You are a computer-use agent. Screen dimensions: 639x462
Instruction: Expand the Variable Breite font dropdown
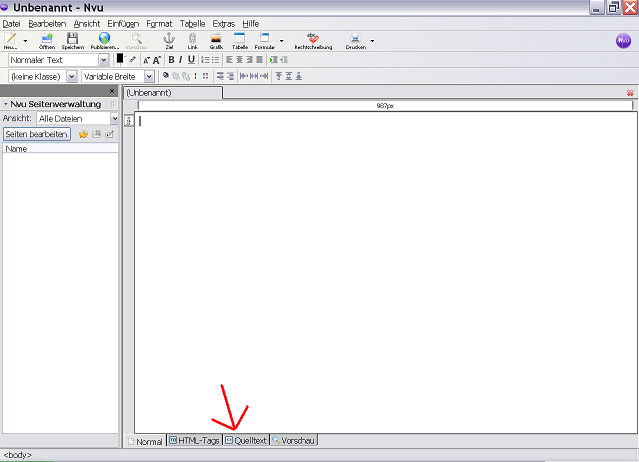(x=149, y=76)
